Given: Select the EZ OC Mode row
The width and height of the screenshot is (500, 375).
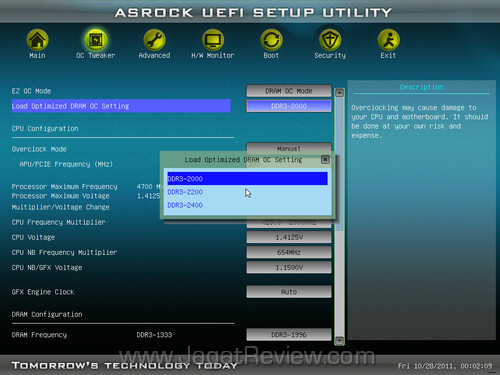Looking at the screenshot, I should point(31,91).
